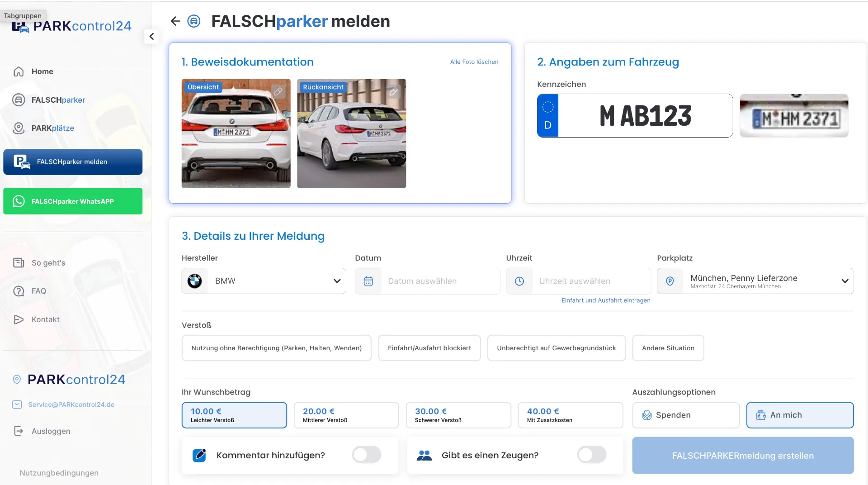The height and width of the screenshot is (485, 868).
Task: Click the edit icon on the Rückansicht photo
Action: (394, 91)
